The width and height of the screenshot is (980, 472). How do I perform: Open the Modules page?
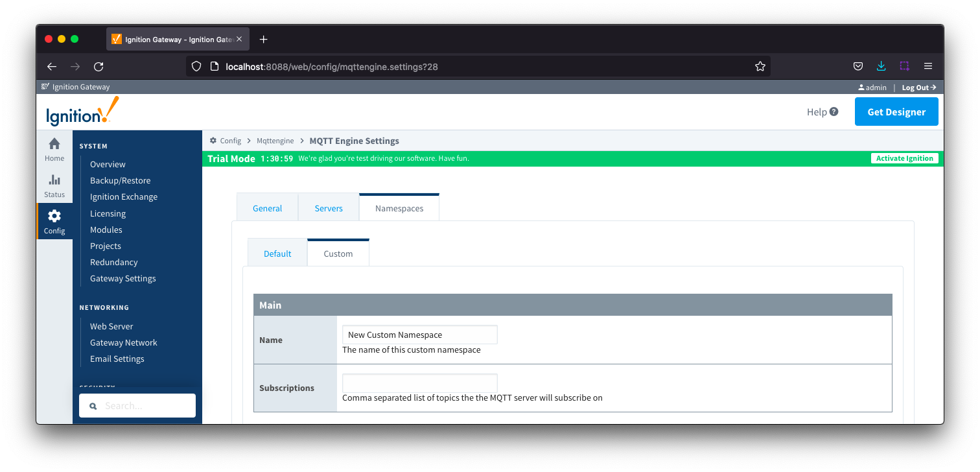click(106, 230)
